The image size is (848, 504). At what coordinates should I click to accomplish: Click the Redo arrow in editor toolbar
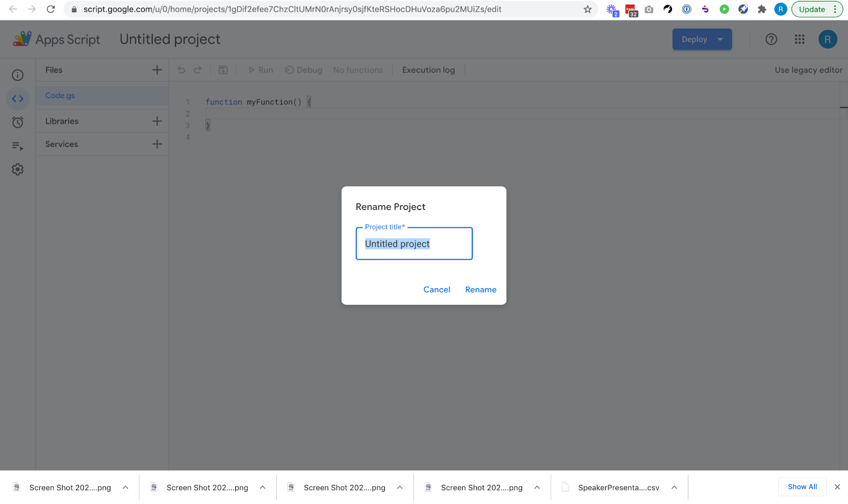[x=198, y=70]
